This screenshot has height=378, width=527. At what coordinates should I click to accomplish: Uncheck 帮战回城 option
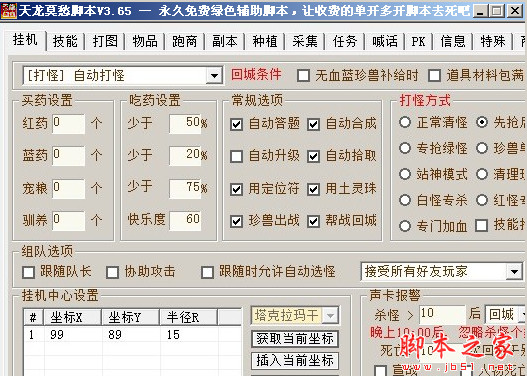313,221
